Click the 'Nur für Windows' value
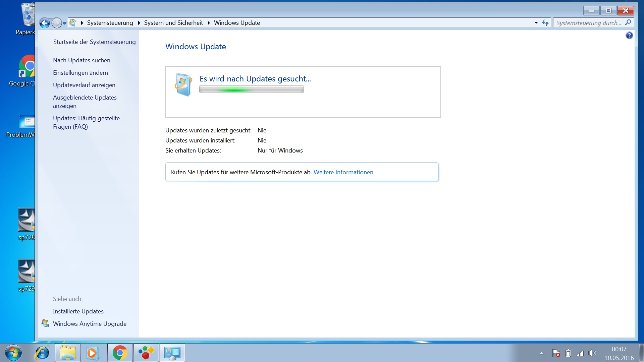Image resolution: width=644 pixels, height=362 pixels. point(280,150)
